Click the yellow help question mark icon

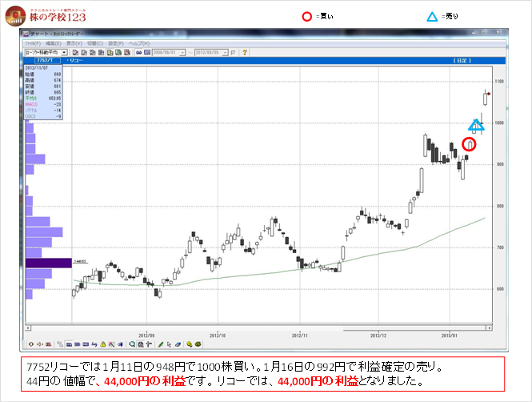click(x=243, y=52)
